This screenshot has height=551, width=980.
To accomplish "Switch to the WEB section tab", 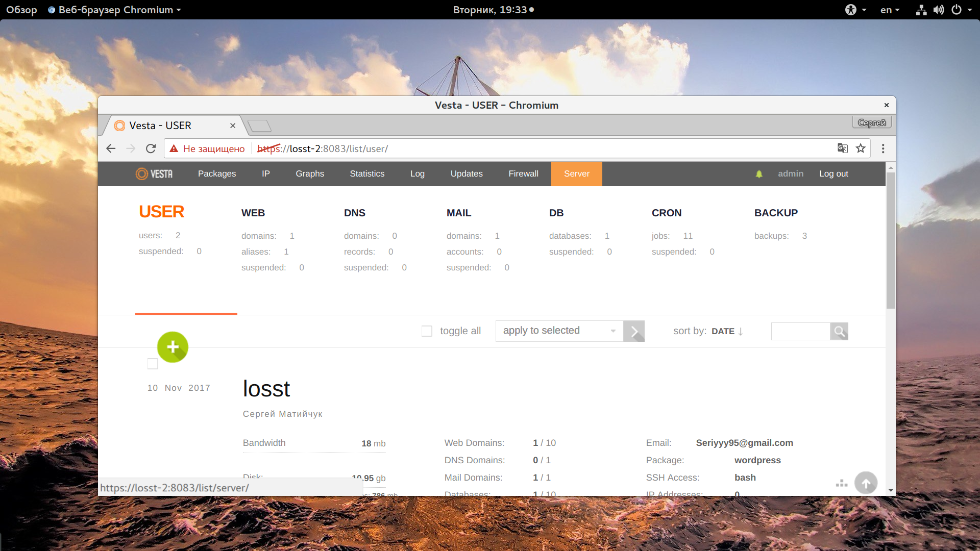I will coord(253,213).
